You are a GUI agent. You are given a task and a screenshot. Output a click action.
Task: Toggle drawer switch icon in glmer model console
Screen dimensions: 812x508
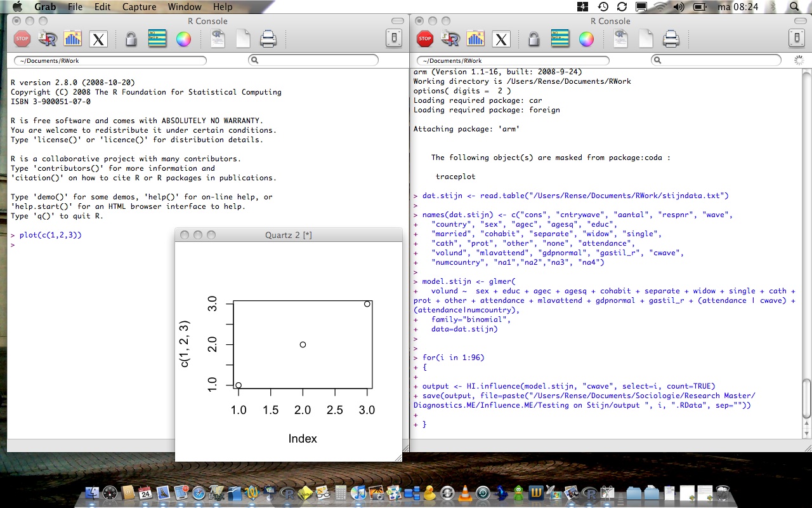pyautogui.click(x=797, y=39)
